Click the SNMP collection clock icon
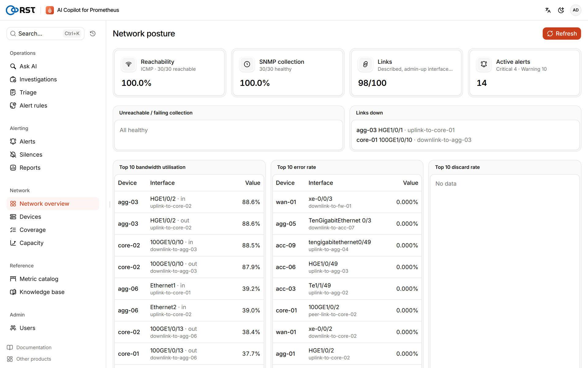 click(247, 64)
